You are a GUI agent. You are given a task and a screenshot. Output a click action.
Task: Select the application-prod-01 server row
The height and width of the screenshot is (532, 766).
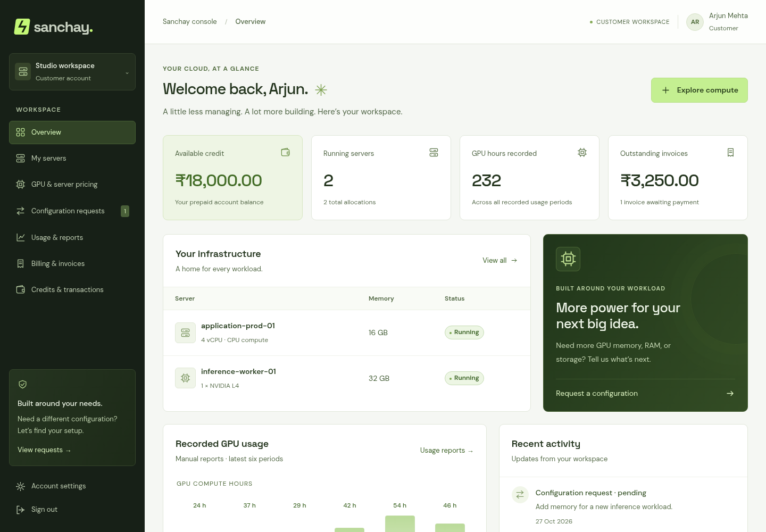tap(347, 333)
